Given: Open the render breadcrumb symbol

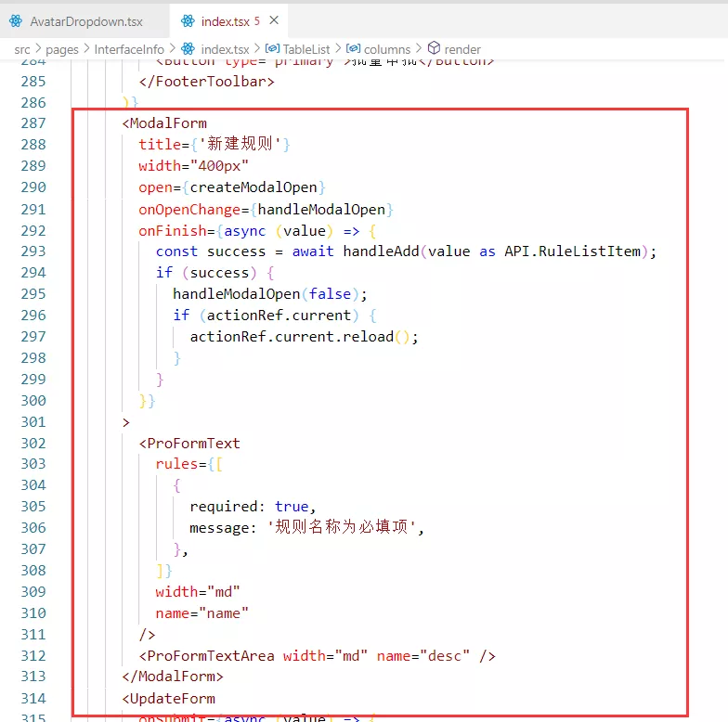Looking at the screenshot, I should [x=462, y=49].
